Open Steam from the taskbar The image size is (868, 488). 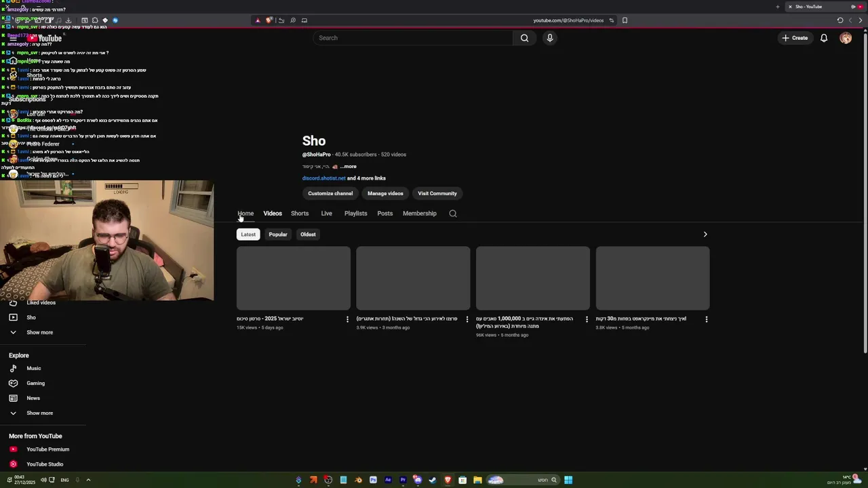[433, 480]
